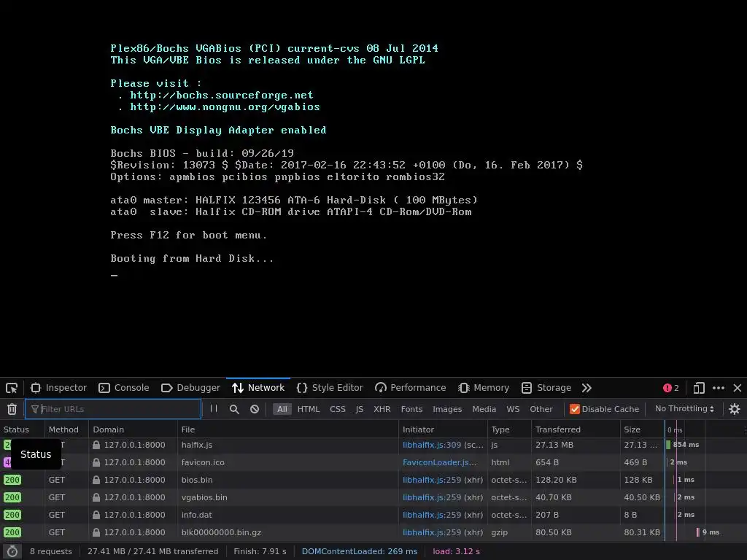Screen dimensions: 747x560
Task: Uncheck Disable Cache checkbox
Action: 575,409
